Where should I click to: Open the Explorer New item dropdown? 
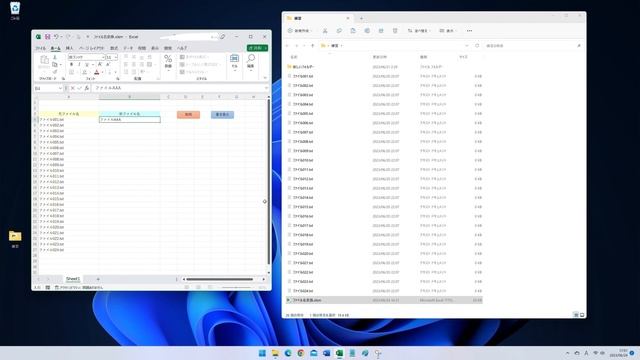300,31
